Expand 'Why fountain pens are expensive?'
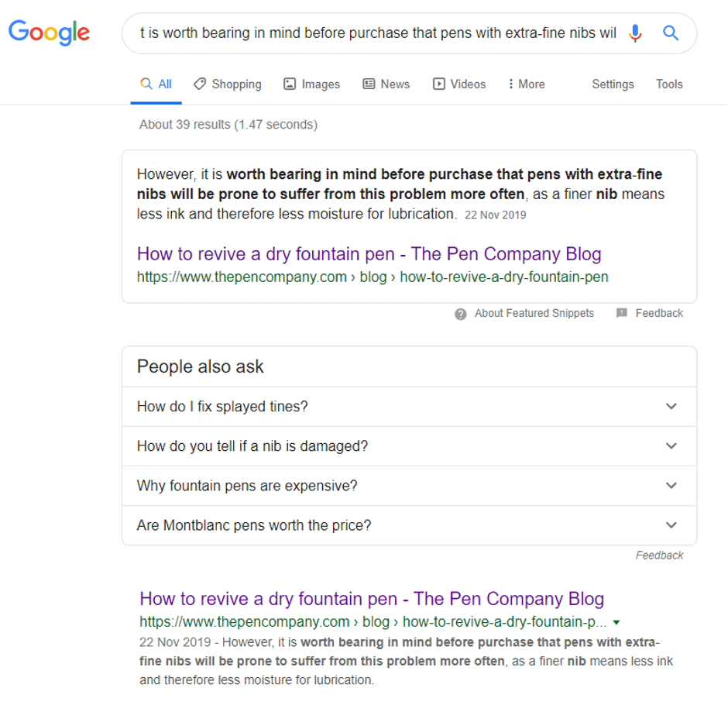 409,485
